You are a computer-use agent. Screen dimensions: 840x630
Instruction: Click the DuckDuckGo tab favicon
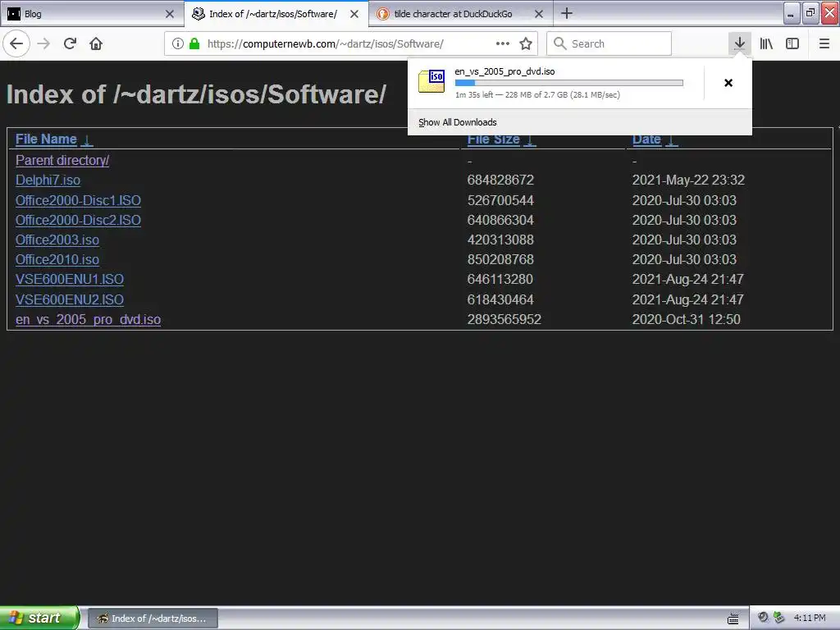(x=382, y=14)
